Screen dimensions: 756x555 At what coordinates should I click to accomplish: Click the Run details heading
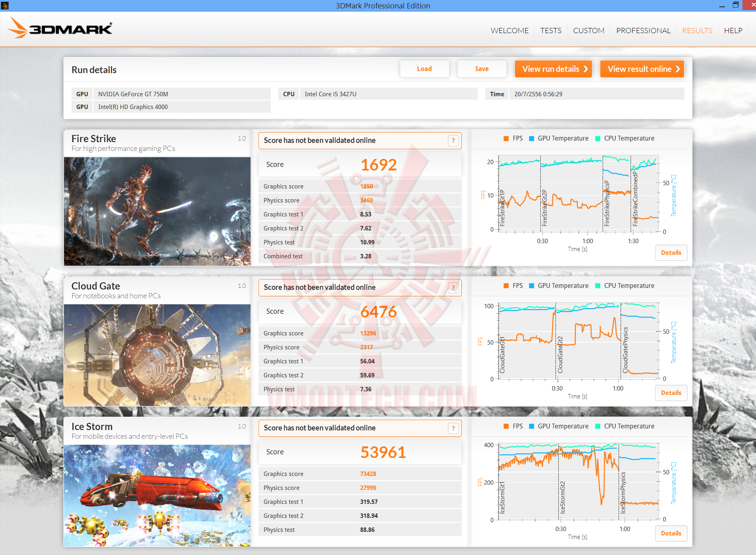point(94,70)
